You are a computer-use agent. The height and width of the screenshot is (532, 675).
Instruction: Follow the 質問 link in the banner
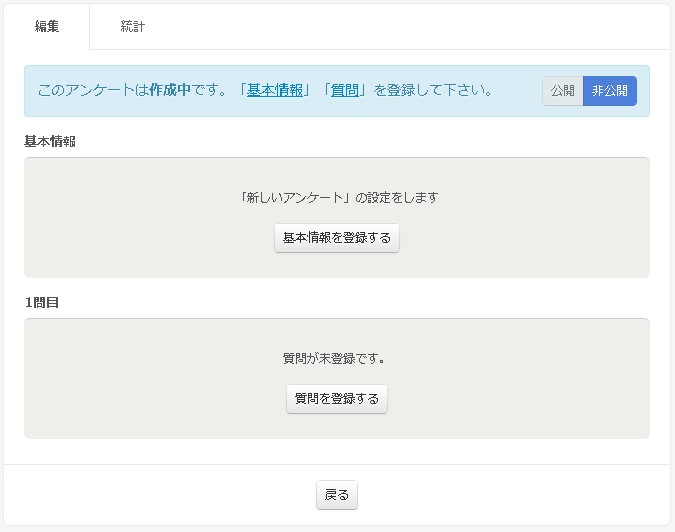pyautogui.click(x=344, y=90)
